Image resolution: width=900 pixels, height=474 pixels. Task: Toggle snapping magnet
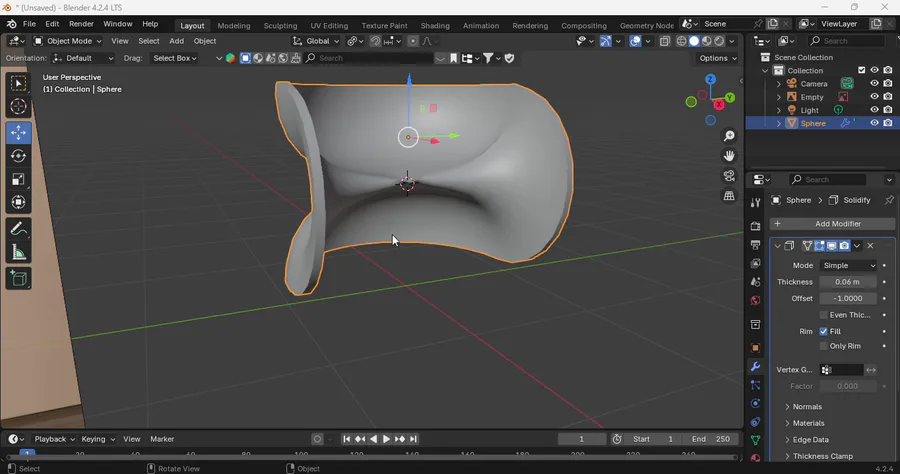coord(375,41)
